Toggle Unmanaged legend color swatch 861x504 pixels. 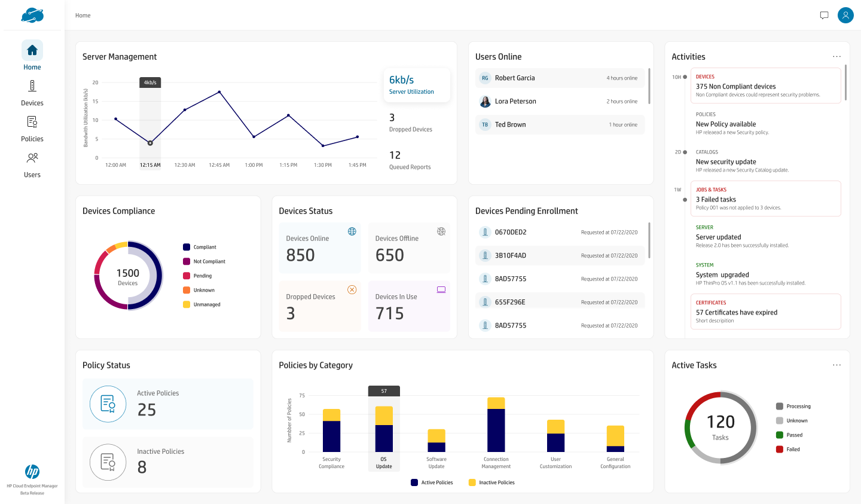(x=187, y=304)
